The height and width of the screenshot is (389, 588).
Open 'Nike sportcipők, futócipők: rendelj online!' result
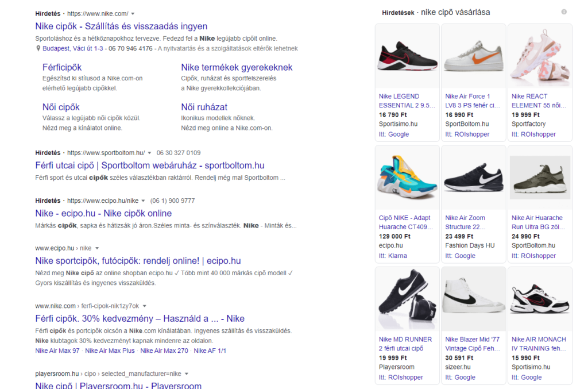click(x=138, y=261)
